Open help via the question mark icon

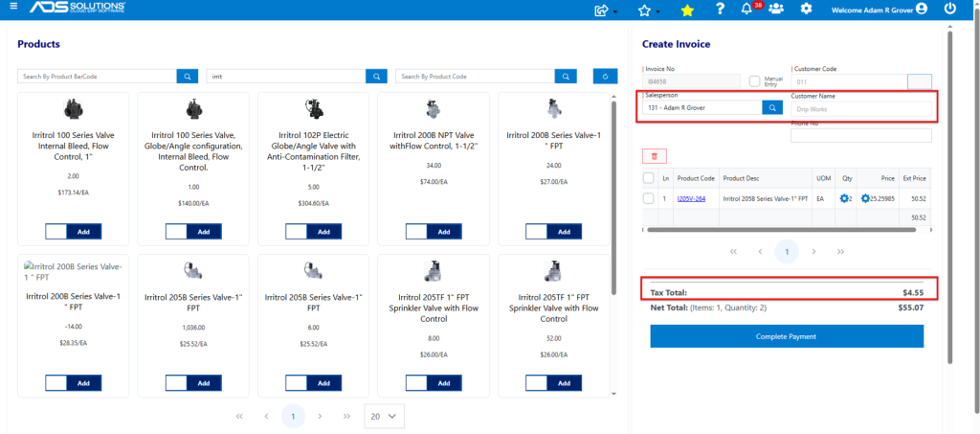pos(720,9)
